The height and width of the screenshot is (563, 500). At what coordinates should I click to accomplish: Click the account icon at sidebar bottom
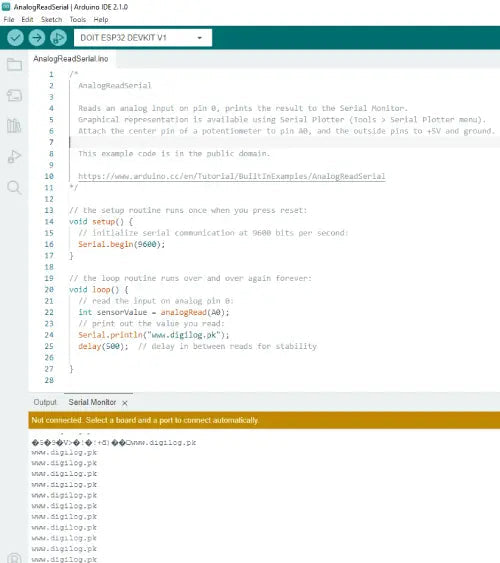click(x=14, y=558)
